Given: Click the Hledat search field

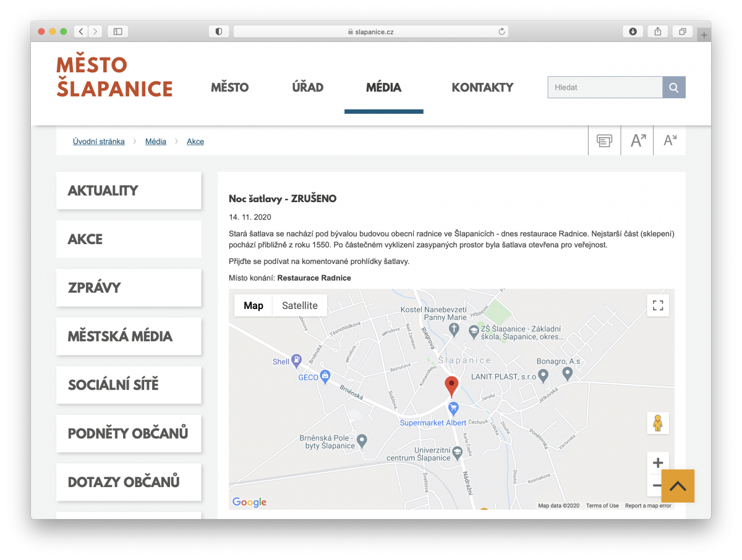Looking at the screenshot, I should pos(605,87).
